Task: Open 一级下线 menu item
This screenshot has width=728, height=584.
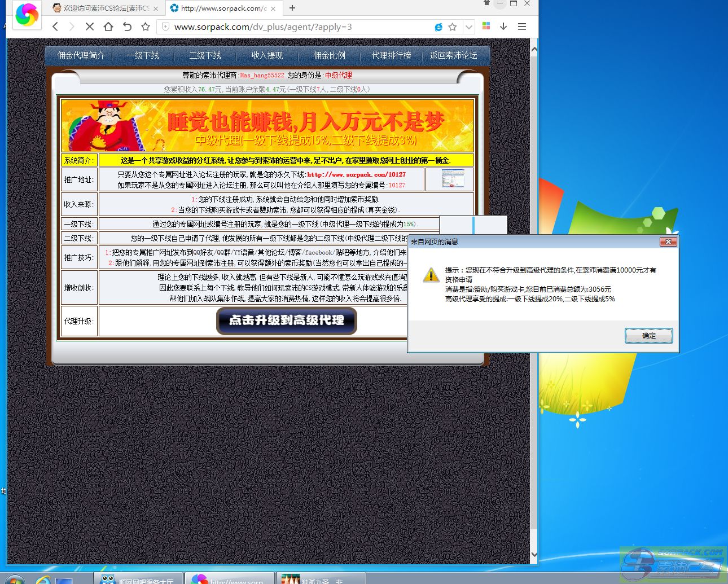Action: [x=143, y=55]
